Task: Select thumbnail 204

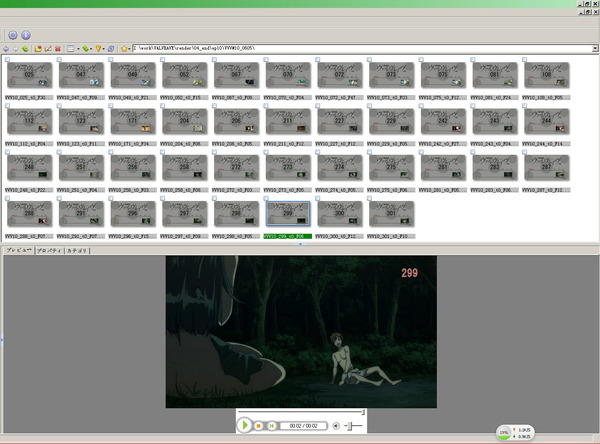Action: click(x=184, y=122)
